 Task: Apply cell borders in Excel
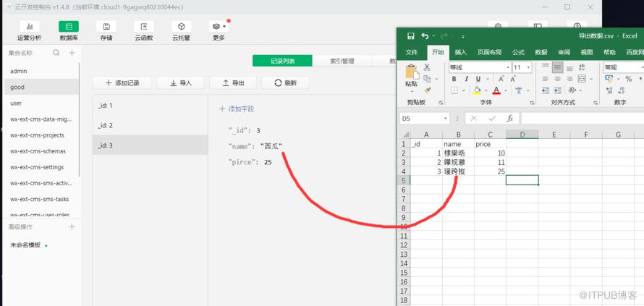(454, 90)
